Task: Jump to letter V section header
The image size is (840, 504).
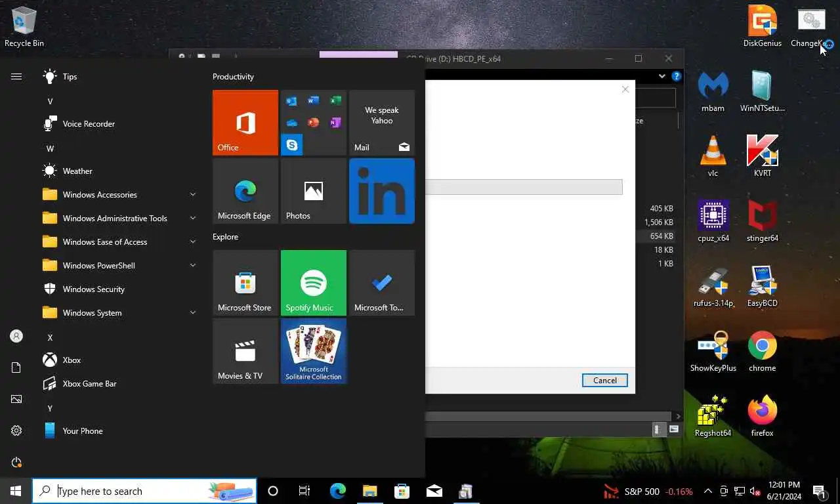Action: [50, 102]
